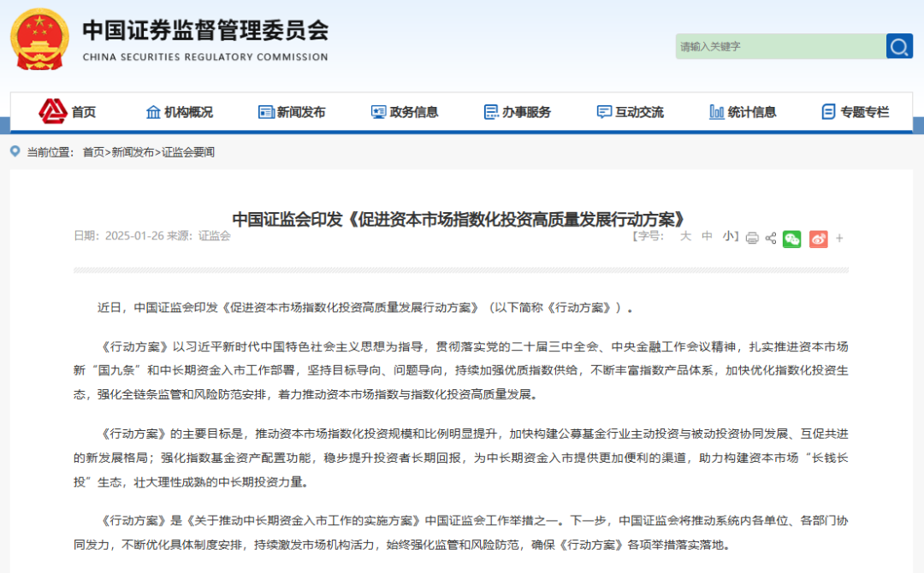Set font size to 小
The width and height of the screenshot is (924, 573).
tap(728, 236)
